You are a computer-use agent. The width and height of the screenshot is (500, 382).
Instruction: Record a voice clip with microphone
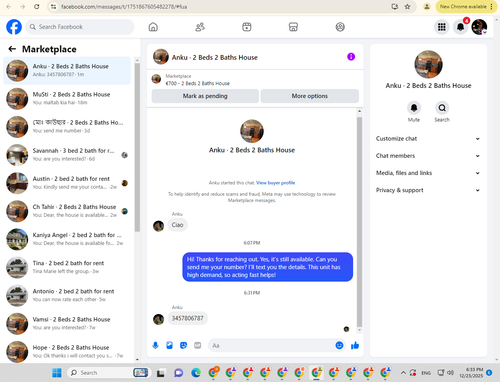155,345
